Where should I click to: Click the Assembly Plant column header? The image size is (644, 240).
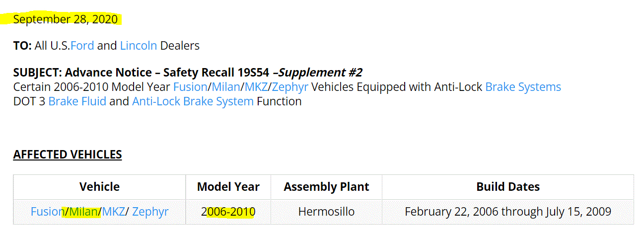(x=326, y=187)
